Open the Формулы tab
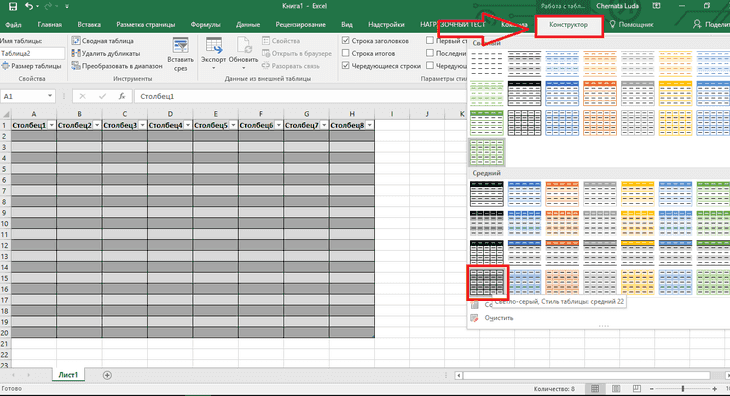 (205, 25)
